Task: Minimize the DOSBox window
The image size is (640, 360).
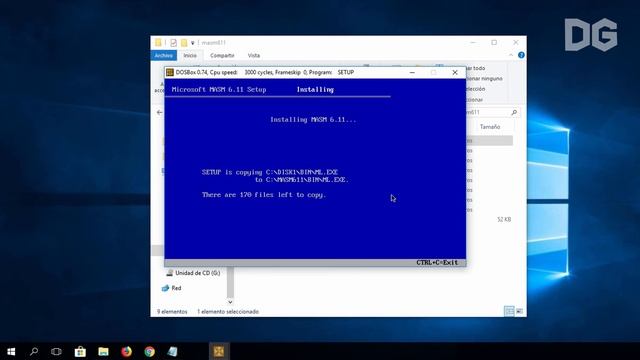Action: click(x=412, y=72)
